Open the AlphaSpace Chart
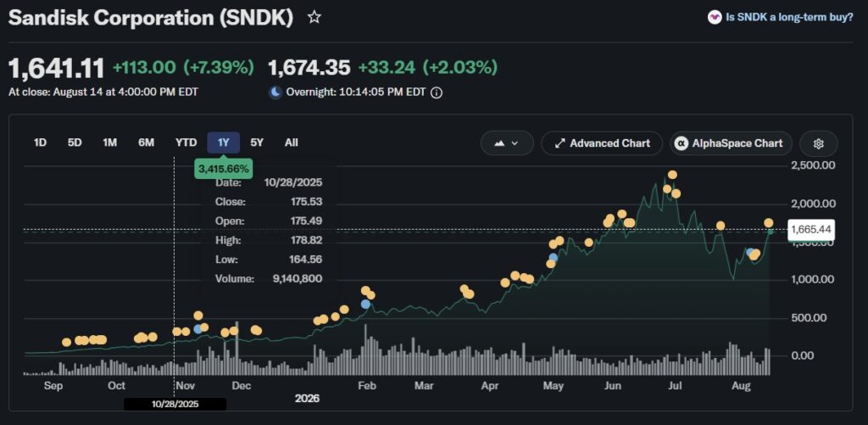The image size is (868, 425). (x=731, y=143)
